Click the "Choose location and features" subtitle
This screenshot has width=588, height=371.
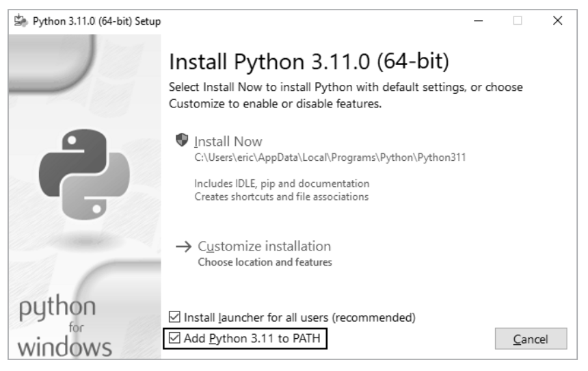pos(265,262)
